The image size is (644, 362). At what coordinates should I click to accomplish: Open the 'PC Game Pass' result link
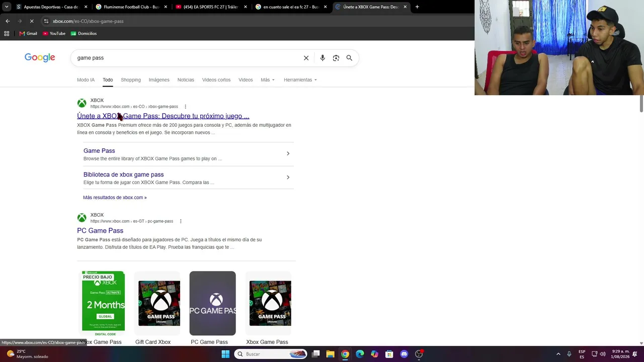(x=100, y=231)
